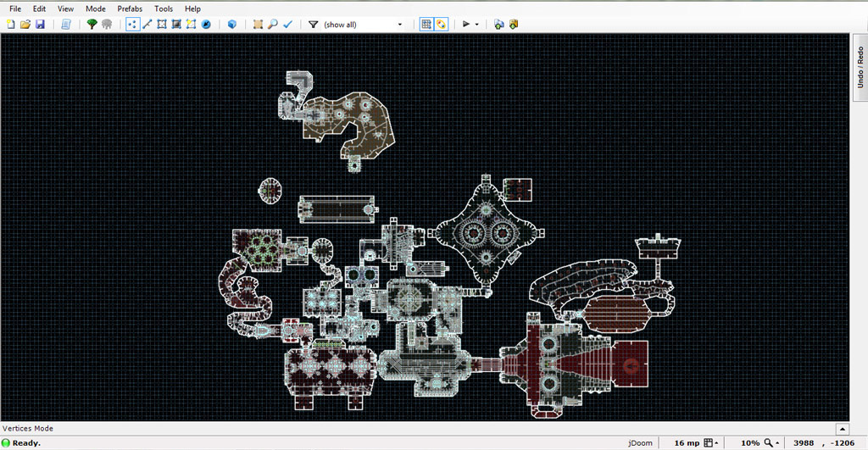Open a map using the folder icon
Viewport: 868px width, 450px height.
25,25
